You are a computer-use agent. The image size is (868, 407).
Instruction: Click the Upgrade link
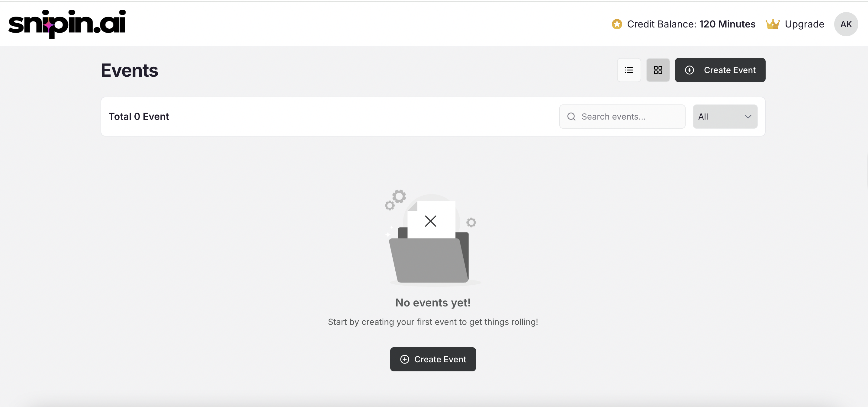(805, 24)
